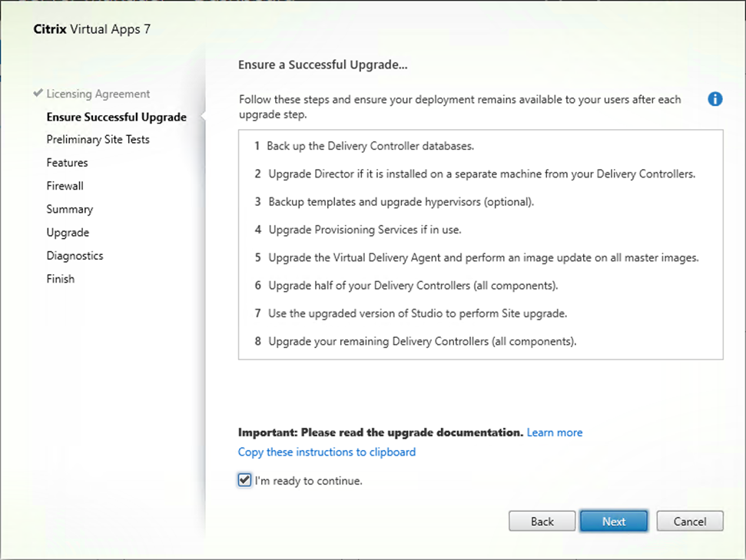Select the Features step in sidebar
746x560 pixels.
pyautogui.click(x=67, y=163)
